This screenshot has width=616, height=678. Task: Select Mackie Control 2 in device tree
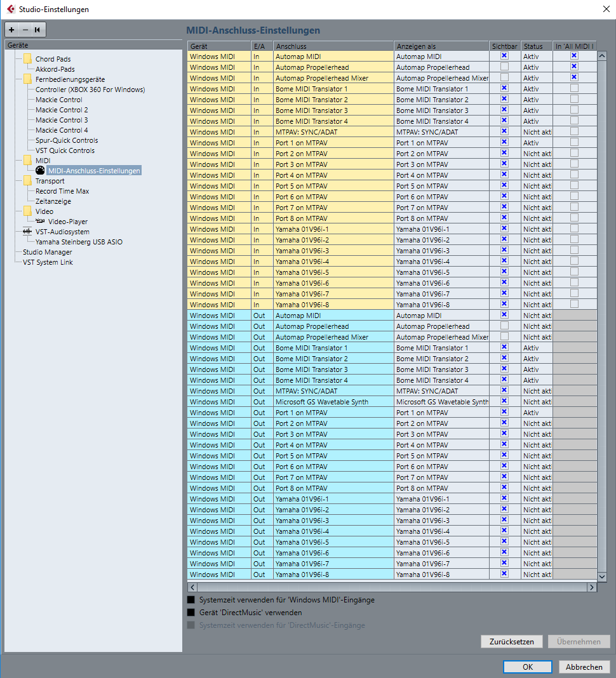click(x=62, y=110)
